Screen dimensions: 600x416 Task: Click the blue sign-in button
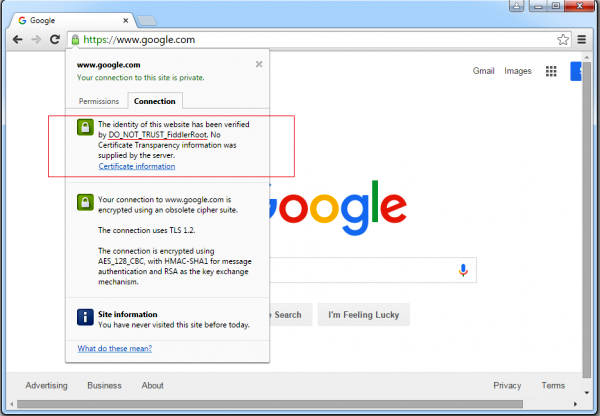tap(576, 71)
